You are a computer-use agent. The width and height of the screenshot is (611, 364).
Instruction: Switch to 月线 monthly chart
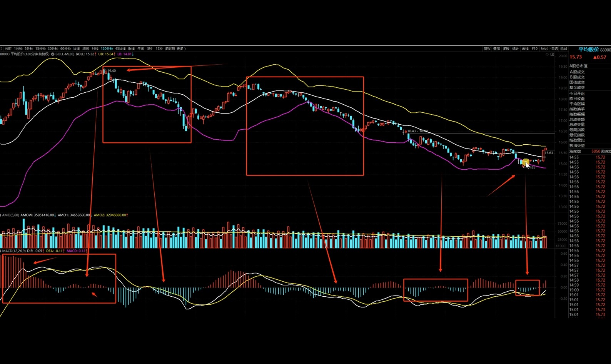tap(95, 48)
